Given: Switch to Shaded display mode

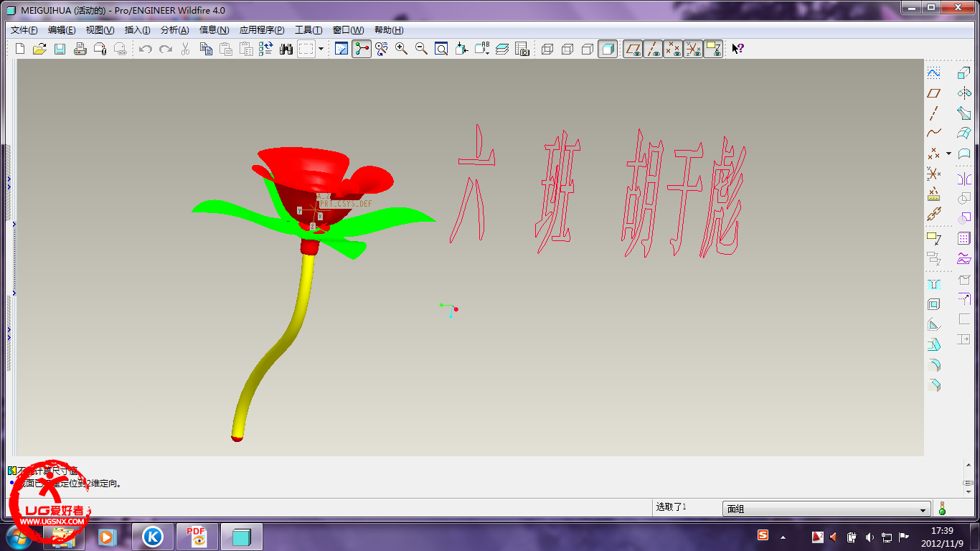Looking at the screenshot, I should pos(608,49).
